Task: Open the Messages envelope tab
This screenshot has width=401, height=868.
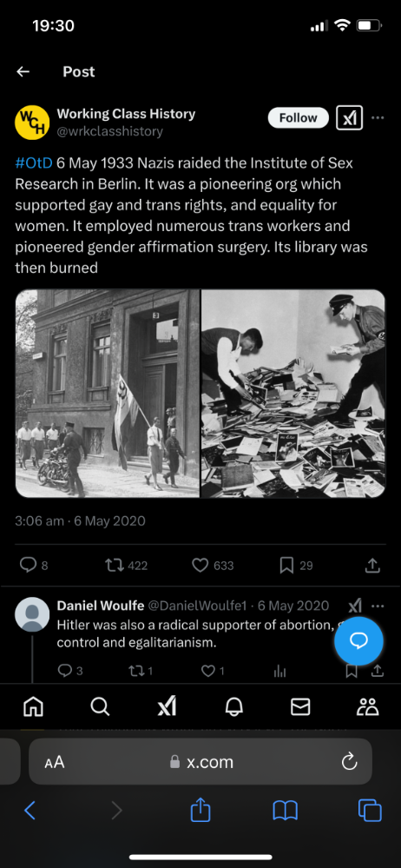Action: 300,706
